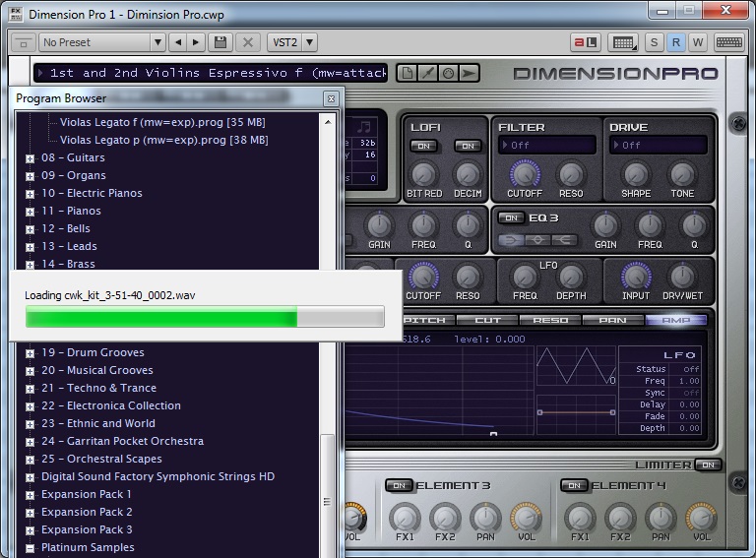Open the DRIVE type Off dropdown
The height and width of the screenshot is (558, 756).
click(659, 145)
